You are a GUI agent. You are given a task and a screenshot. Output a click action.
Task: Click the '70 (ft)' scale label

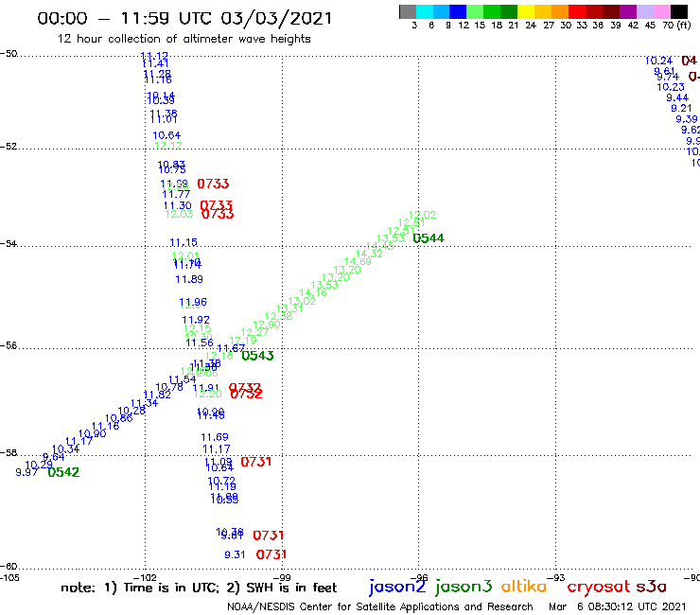point(676,26)
